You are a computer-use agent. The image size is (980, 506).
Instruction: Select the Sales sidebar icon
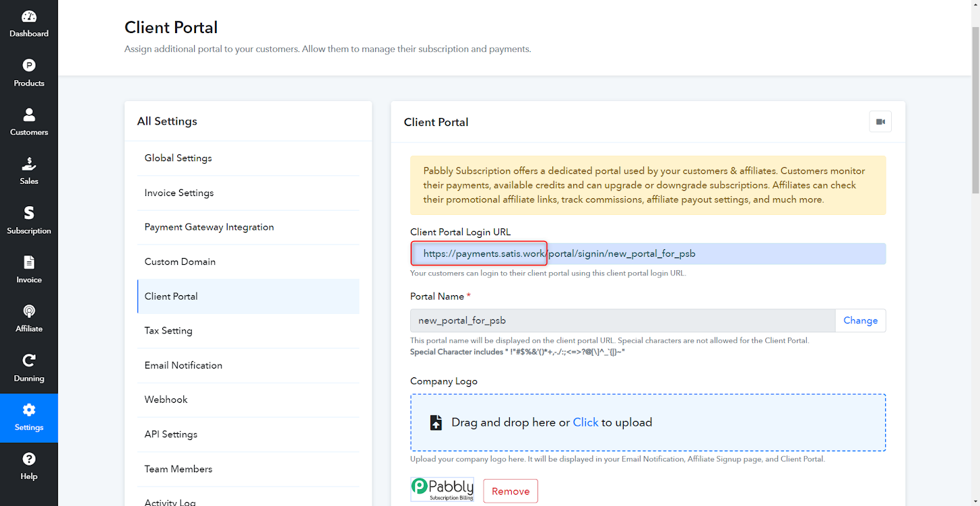(29, 164)
